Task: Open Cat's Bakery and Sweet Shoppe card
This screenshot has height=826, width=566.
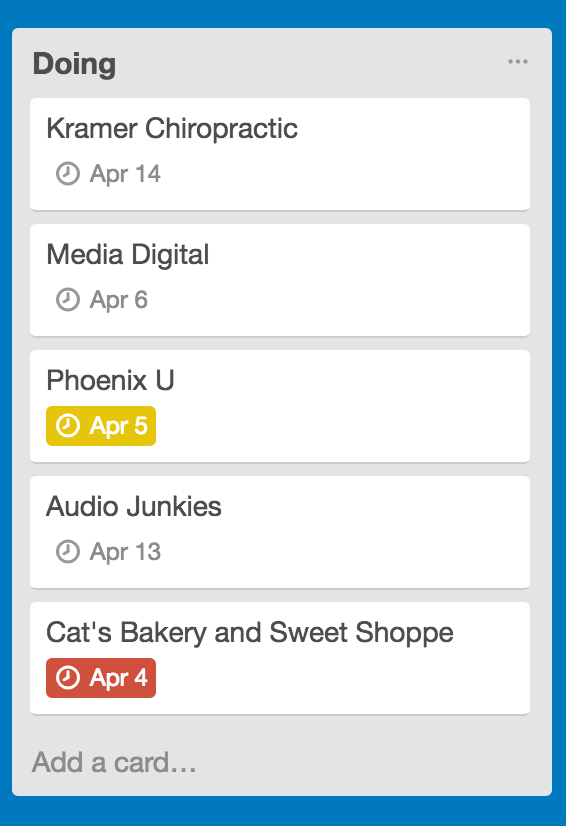Action: 280,658
